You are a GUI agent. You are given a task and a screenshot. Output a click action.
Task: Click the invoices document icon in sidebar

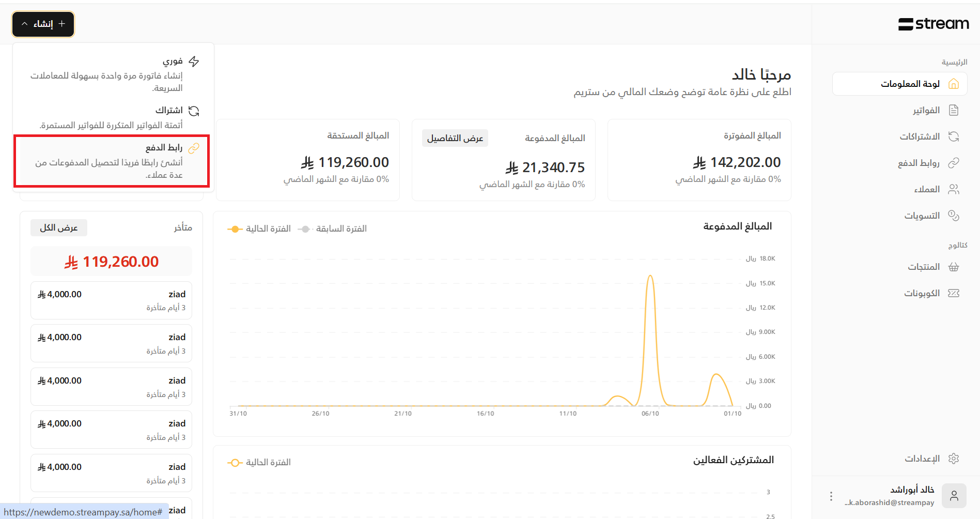click(x=953, y=110)
